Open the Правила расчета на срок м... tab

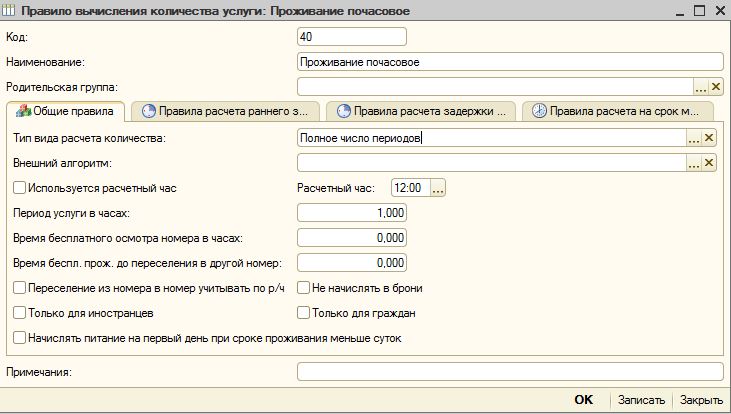[x=618, y=111]
